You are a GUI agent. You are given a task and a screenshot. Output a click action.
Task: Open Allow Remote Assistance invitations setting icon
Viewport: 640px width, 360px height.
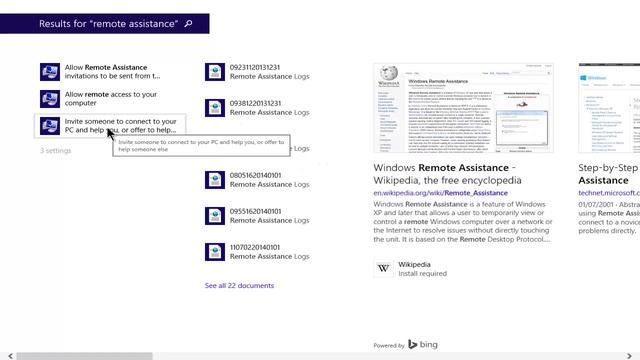50,72
